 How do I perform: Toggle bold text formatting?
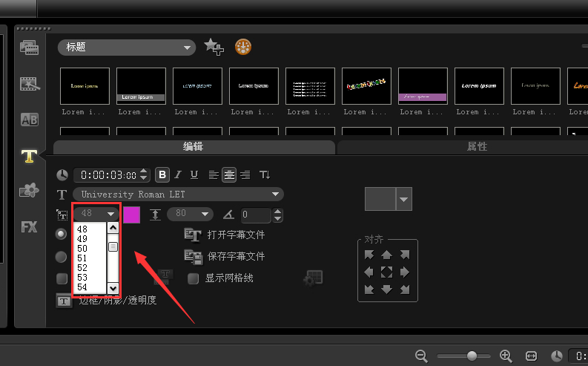162,174
